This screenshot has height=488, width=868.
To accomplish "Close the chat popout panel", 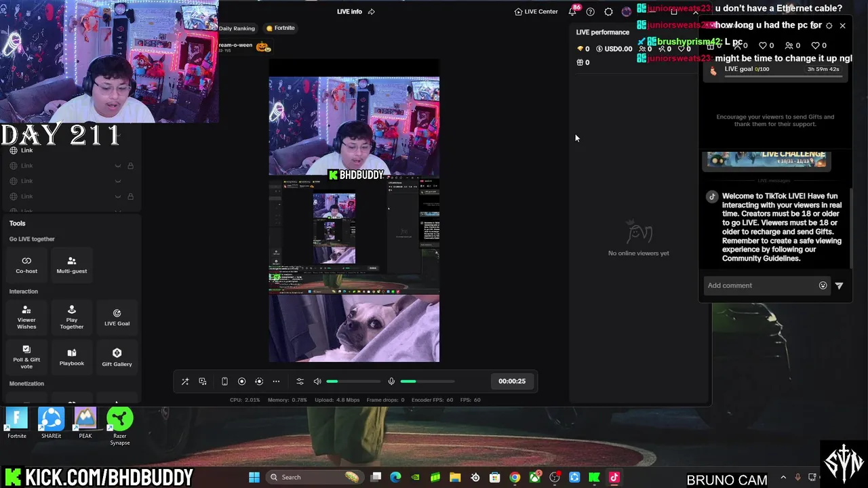I will pos(842,26).
